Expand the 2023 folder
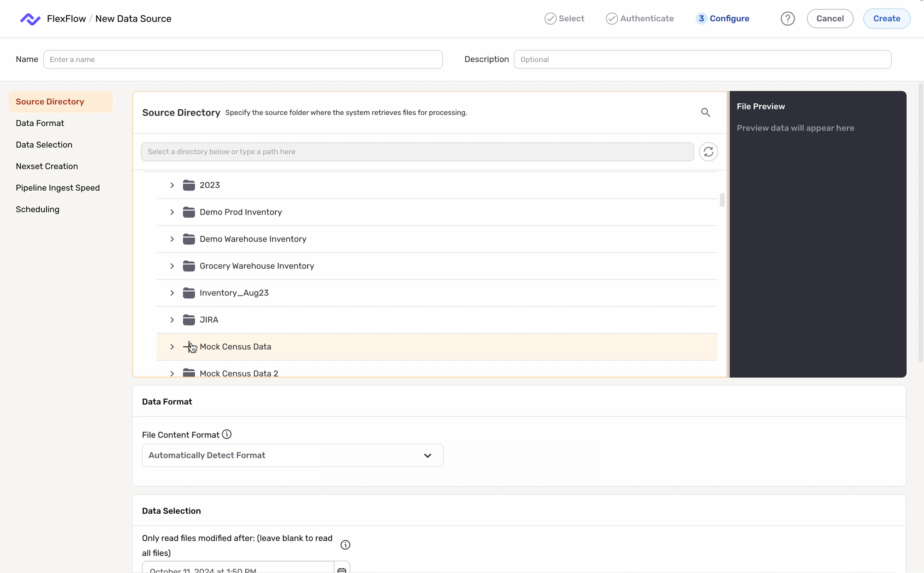 click(172, 185)
